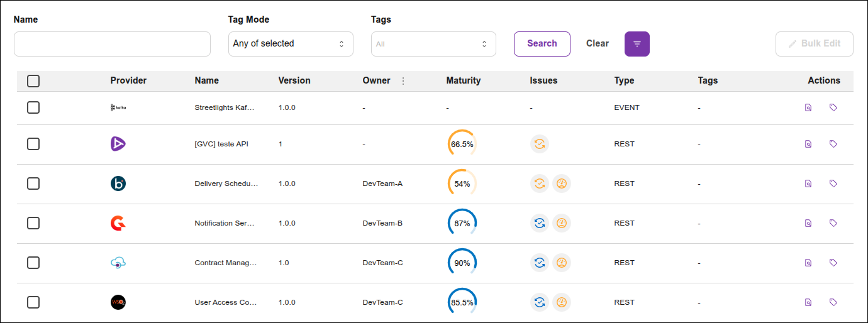The width and height of the screenshot is (868, 323).
Task: Click the provider logo for [GVC] teste API
Action: [118, 144]
